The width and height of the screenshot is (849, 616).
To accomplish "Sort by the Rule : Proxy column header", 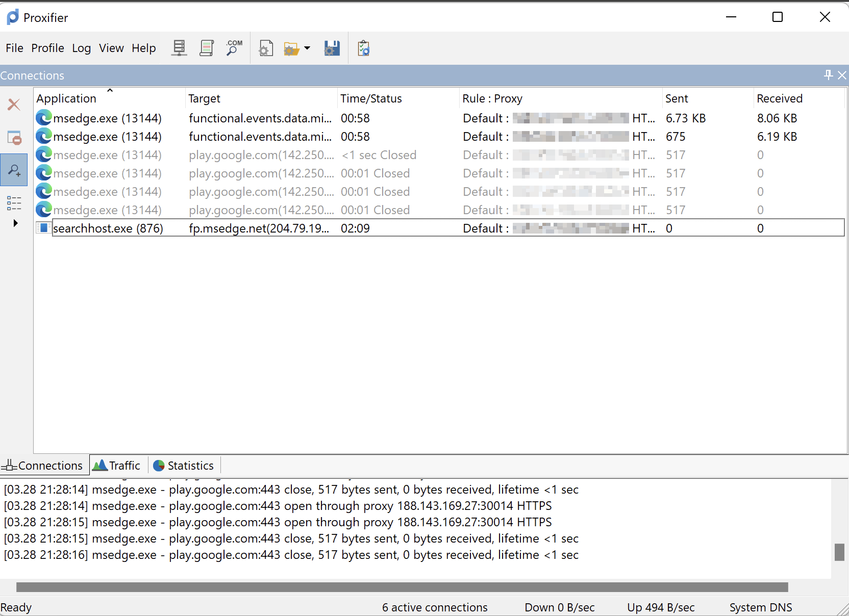I will 561,98.
